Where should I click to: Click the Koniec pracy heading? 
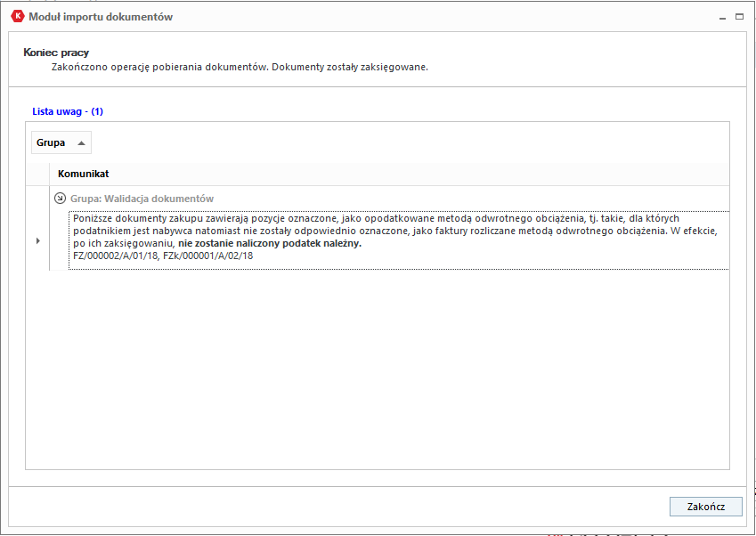[x=56, y=53]
